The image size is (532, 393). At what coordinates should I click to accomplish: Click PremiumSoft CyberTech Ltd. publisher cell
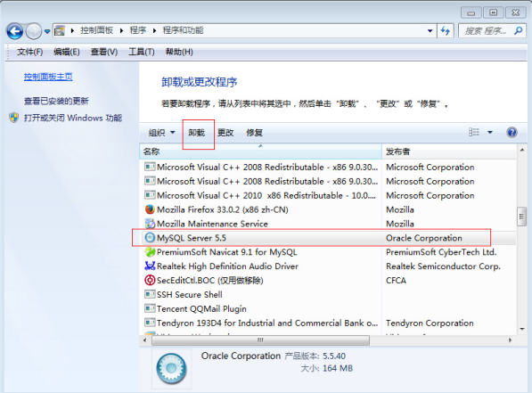(441, 252)
